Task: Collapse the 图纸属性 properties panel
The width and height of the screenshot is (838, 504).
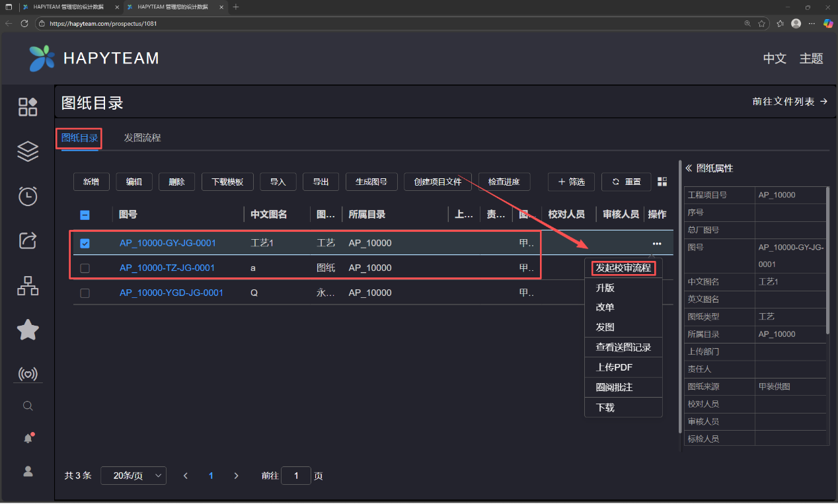Action: pyautogui.click(x=688, y=168)
